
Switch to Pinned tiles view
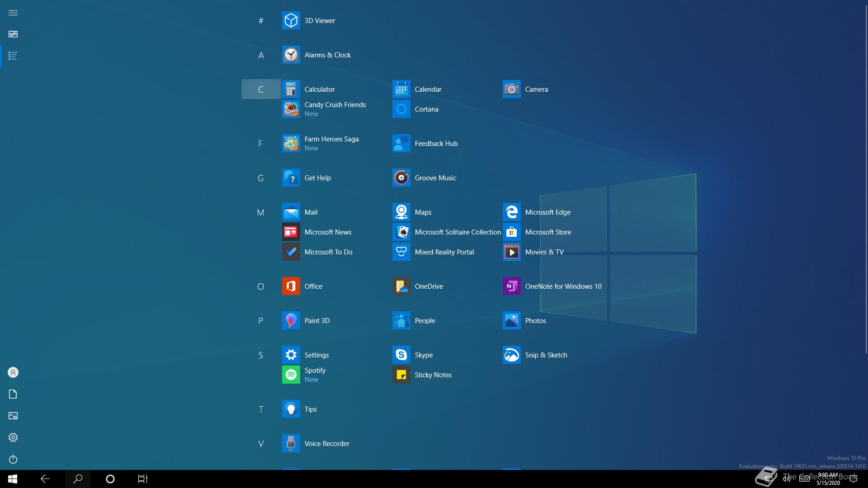tap(13, 34)
